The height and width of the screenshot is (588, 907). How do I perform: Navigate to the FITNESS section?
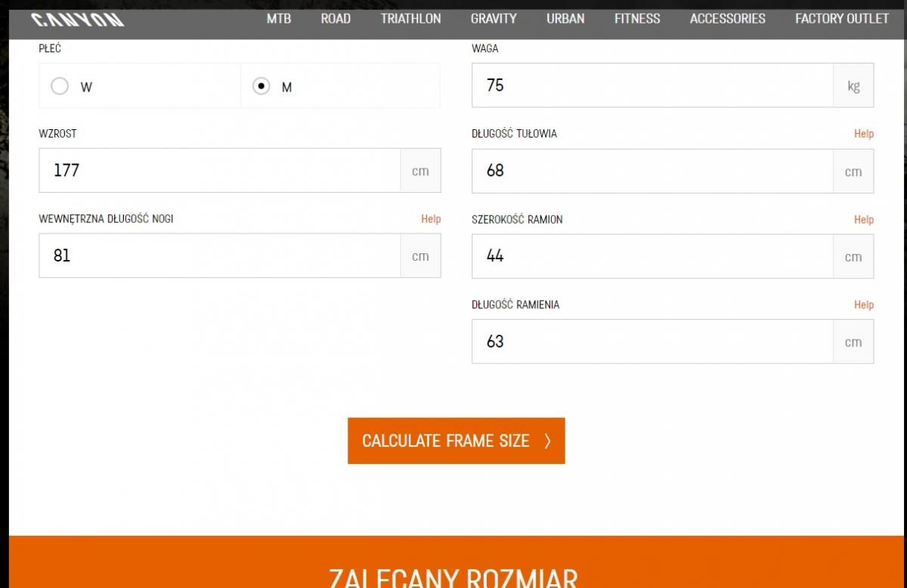pyautogui.click(x=636, y=19)
